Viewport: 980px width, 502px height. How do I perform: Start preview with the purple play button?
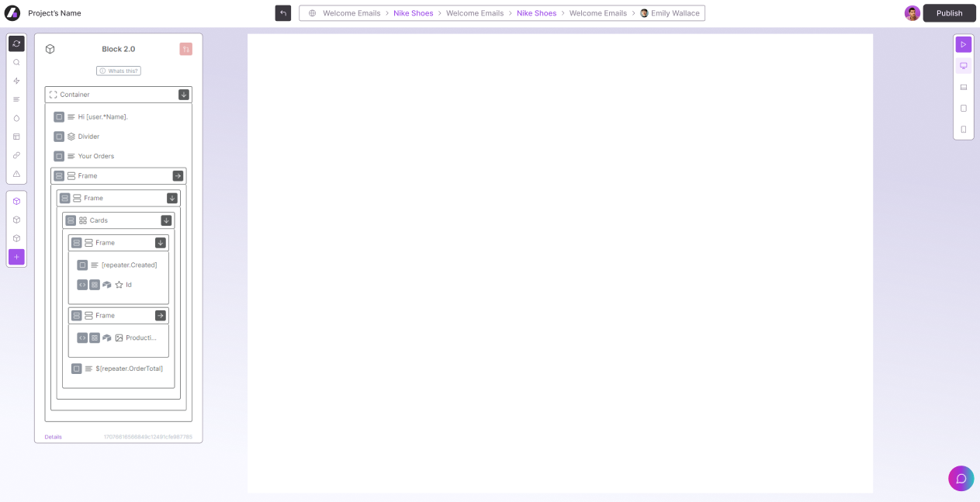click(x=964, y=44)
